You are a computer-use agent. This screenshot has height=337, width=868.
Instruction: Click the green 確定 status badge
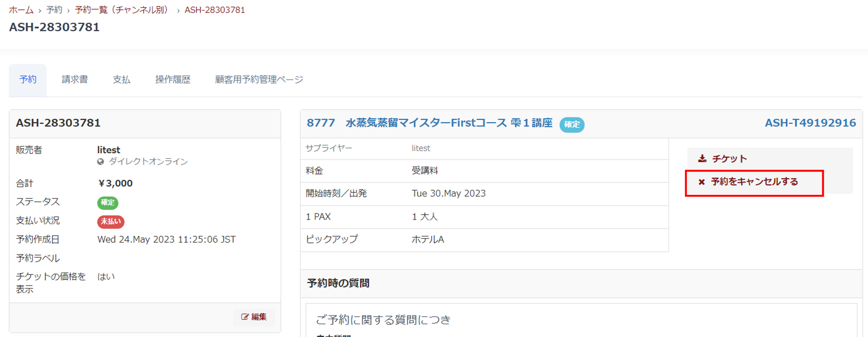click(108, 203)
